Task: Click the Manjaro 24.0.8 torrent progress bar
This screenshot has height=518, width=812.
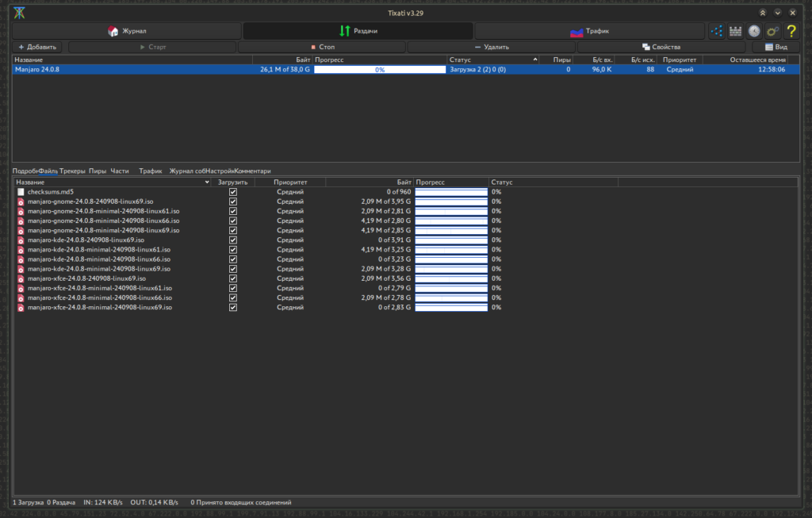Action: click(380, 70)
